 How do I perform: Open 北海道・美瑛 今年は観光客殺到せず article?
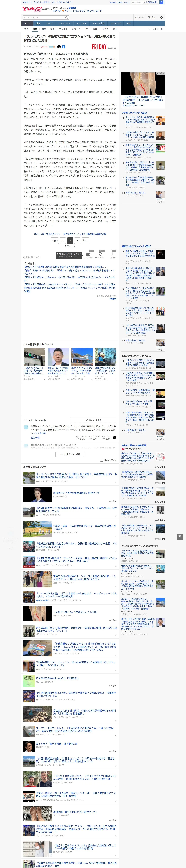coord(84,527)
